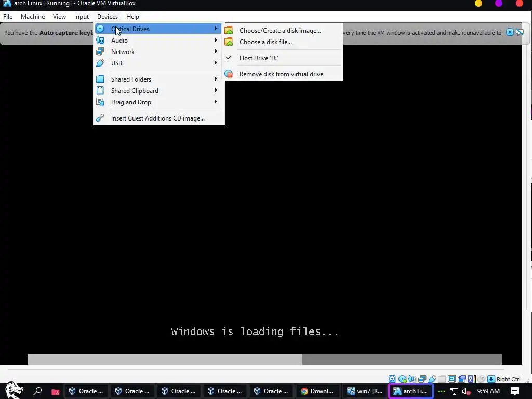532x399 pixels.
Task: Dismiss the Auto capture keyboard notification
Action: pyautogui.click(x=510, y=32)
